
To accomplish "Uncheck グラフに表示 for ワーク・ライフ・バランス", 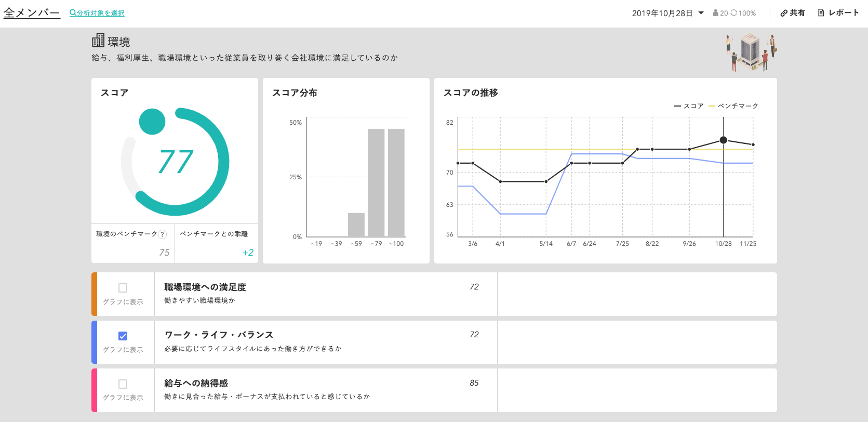I will point(123,336).
